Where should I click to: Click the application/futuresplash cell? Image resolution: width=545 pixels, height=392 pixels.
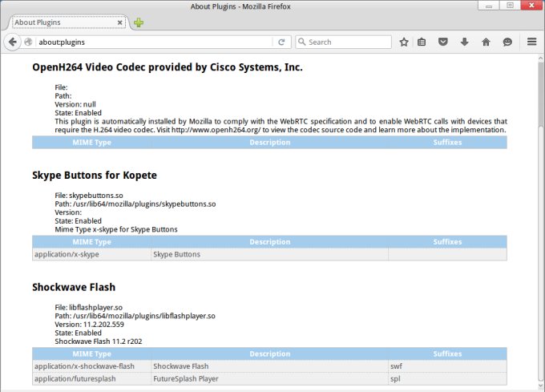91,379
